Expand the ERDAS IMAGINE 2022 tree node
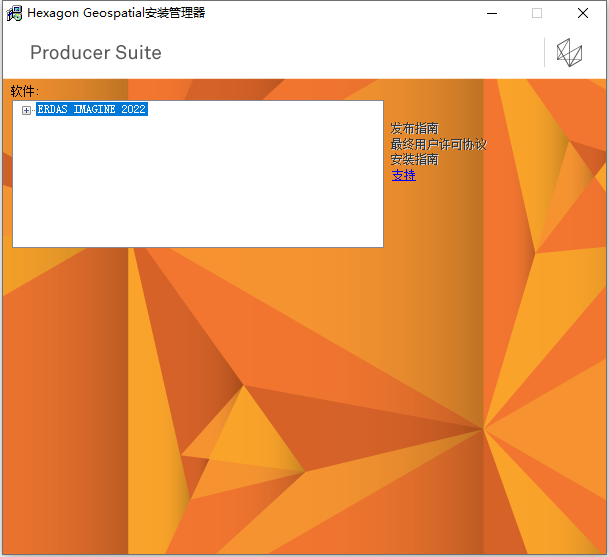Image resolution: width=609 pixels, height=557 pixels. pos(26,111)
